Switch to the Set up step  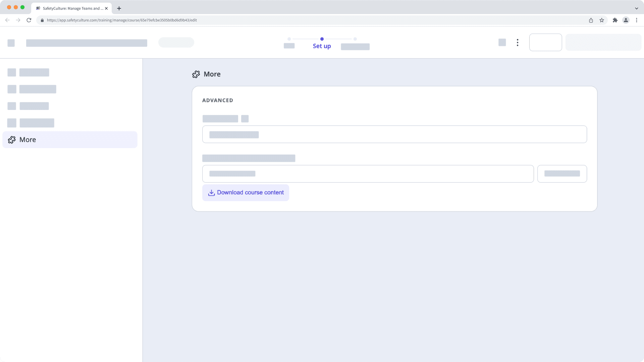322,46
